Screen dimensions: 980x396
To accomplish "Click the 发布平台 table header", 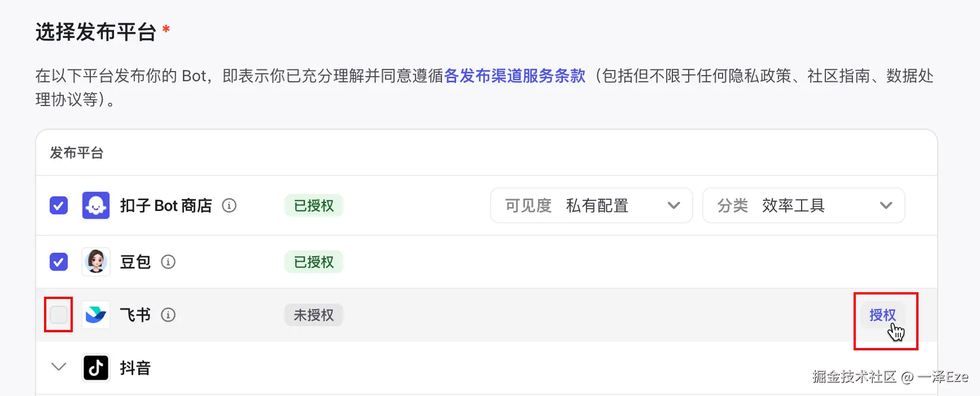I will click(77, 153).
